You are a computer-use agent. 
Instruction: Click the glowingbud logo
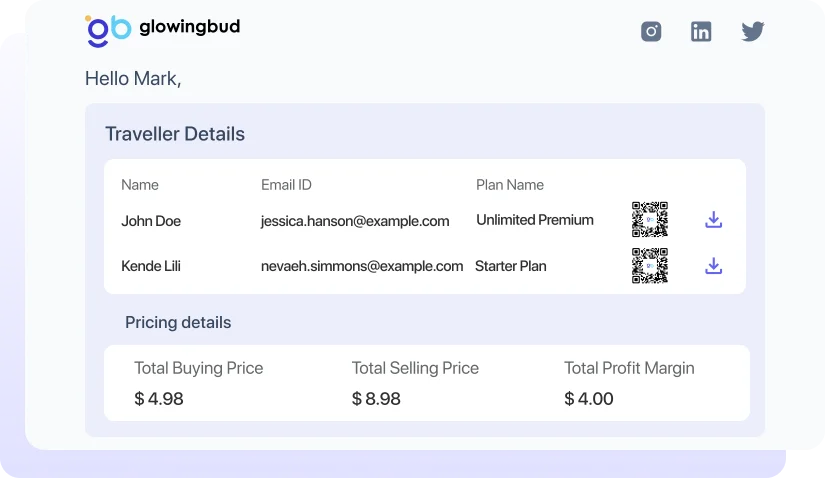[x=163, y=30]
